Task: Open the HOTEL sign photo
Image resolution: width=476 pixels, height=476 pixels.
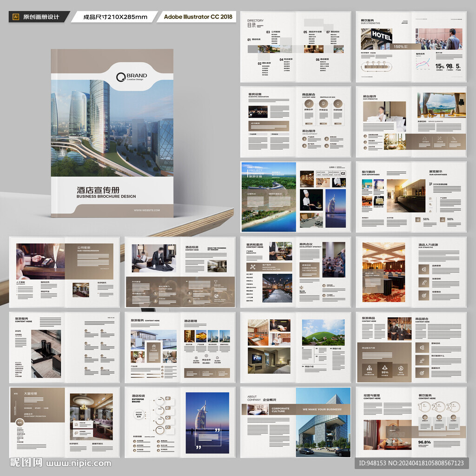Action: (x=377, y=39)
